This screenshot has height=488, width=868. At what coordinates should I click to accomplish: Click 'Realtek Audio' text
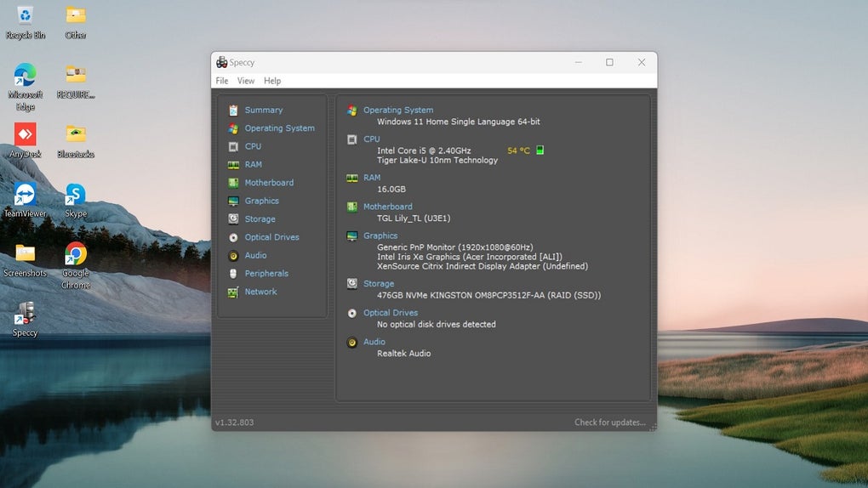click(403, 354)
